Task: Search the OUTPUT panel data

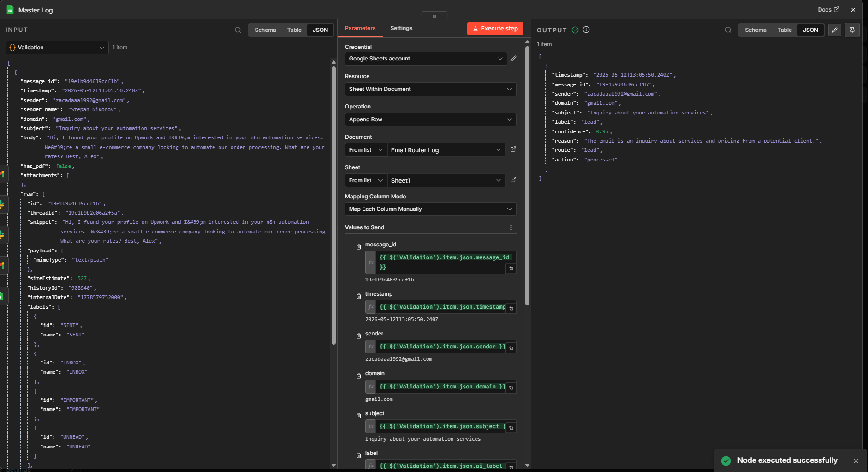Action: [x=728, y=30]
